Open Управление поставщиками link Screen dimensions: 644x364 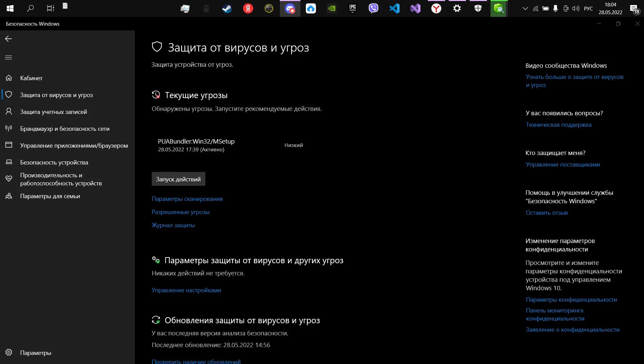point(563,164)
